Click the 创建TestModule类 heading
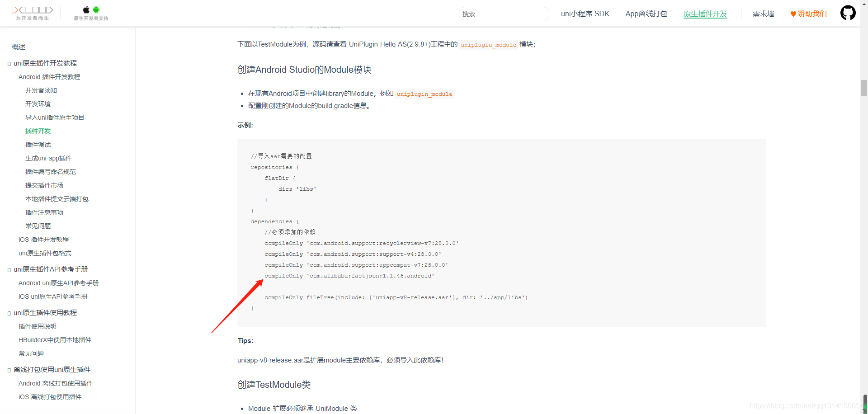This screenshot has height=414, width=868. pos(274,385)
